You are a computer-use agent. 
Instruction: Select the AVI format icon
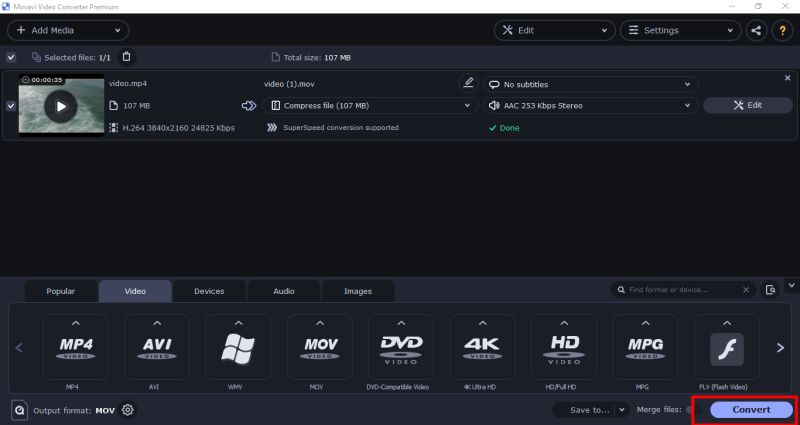157,347
